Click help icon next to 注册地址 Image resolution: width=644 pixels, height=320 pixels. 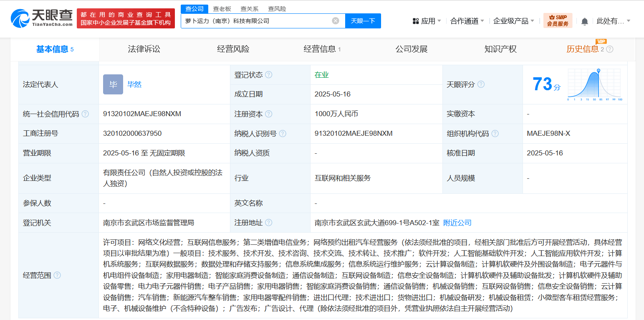coord(269,223)
